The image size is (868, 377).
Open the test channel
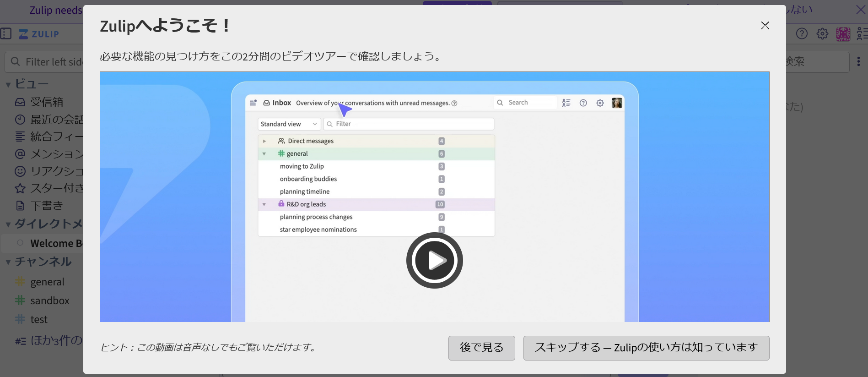[39, 320]
